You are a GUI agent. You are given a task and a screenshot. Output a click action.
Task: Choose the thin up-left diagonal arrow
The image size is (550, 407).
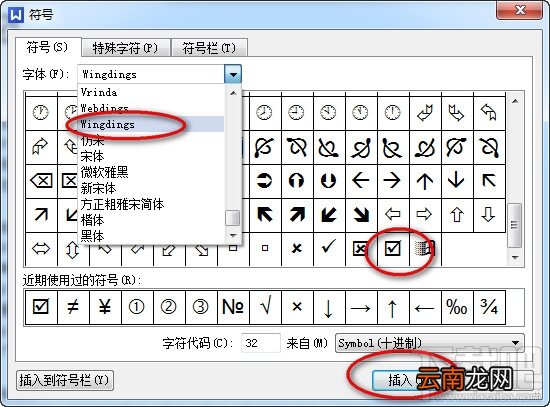coord(489,181)
